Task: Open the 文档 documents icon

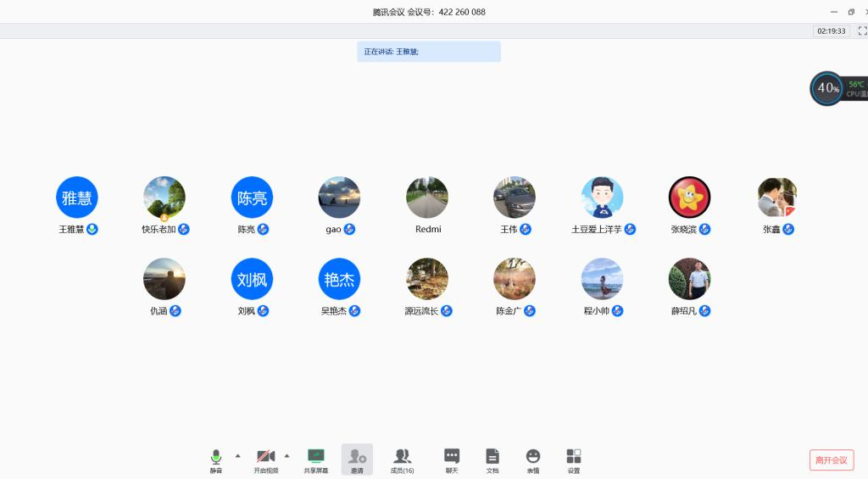Action: [x=492, y=459]
